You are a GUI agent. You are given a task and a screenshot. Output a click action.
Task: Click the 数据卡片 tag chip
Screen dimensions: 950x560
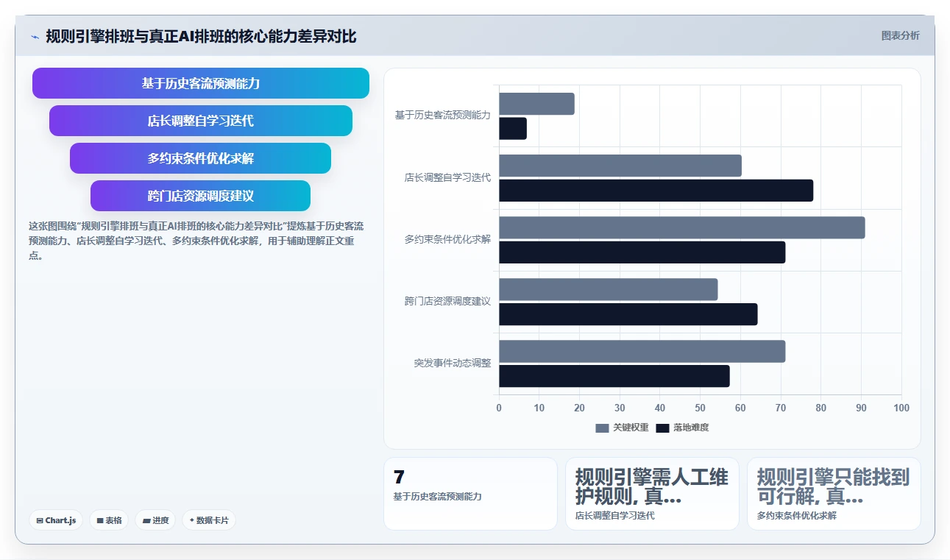pos(208,520)
